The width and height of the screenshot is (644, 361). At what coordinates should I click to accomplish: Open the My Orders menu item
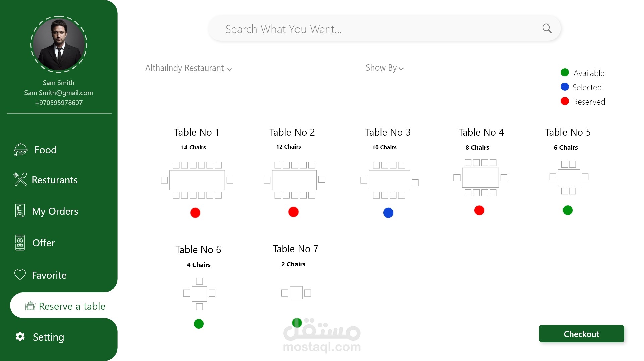(x=55, y=211)
